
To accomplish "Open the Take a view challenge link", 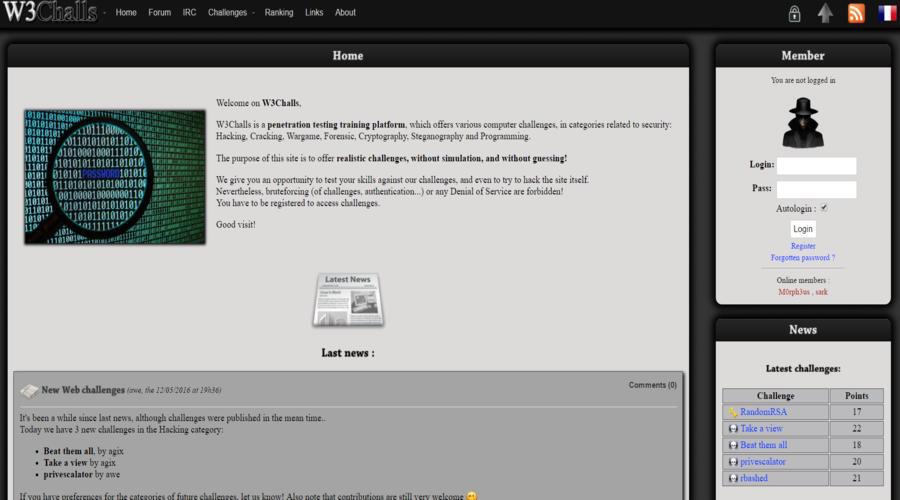I will coord(761,429).
